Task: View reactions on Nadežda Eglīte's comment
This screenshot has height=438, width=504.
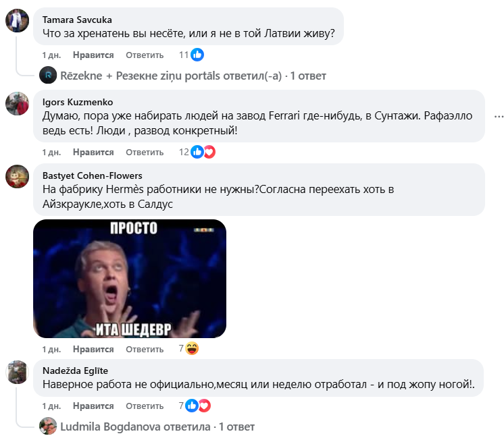Action: [x=198, y=406]
